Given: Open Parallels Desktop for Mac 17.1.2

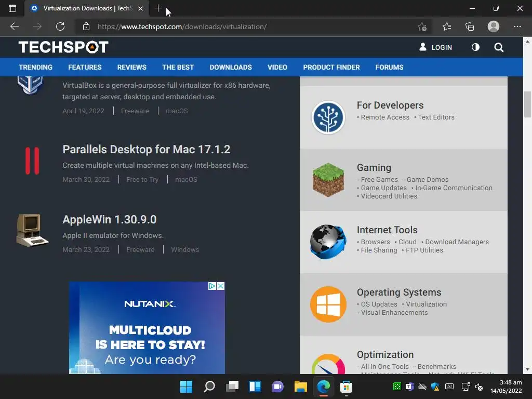Looking at the screenshot, I should (146, 149).
